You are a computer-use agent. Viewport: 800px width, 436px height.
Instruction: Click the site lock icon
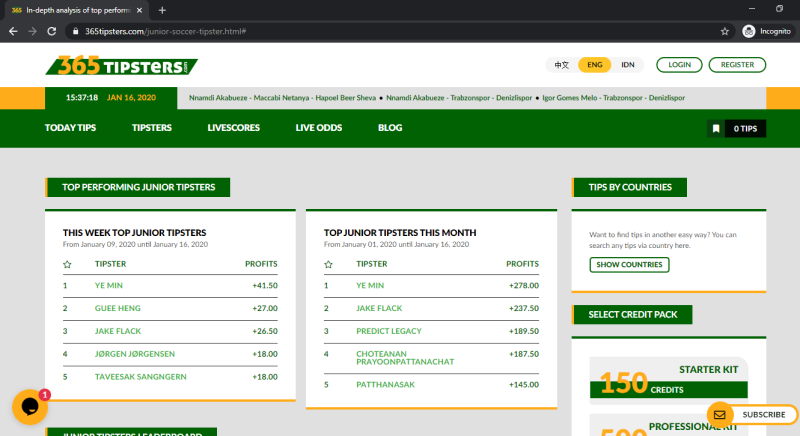pos(76,31)
